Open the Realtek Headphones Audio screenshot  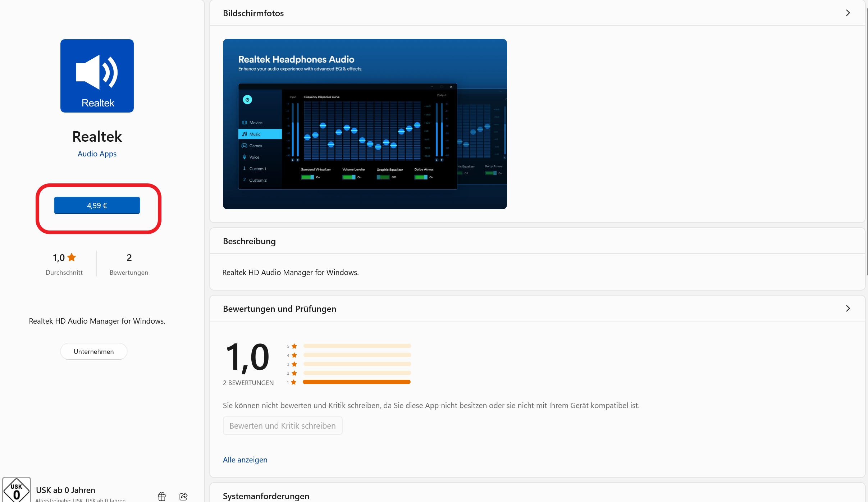365,124
